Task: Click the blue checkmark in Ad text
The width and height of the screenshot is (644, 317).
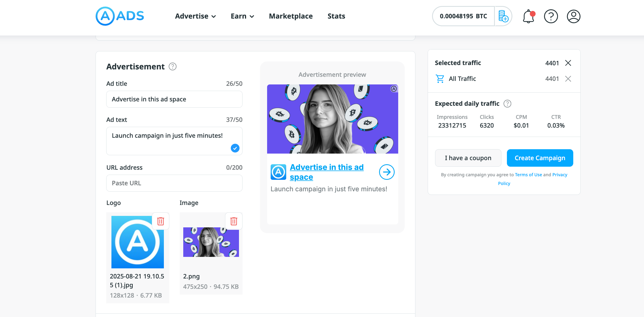Action: coord(235,148)
